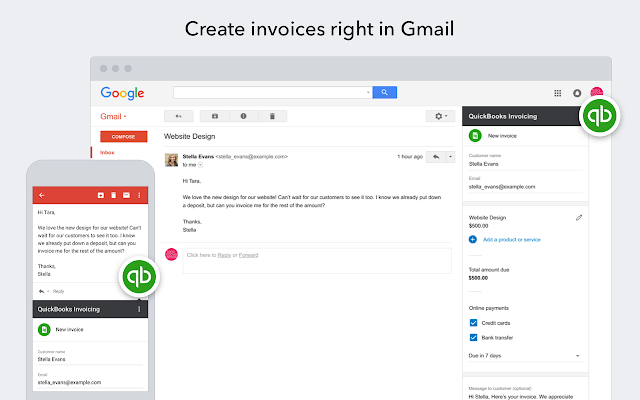Viewport: 640px width, 400px height.
Task: Click the Message to customer text field
Action: point(525,396)
